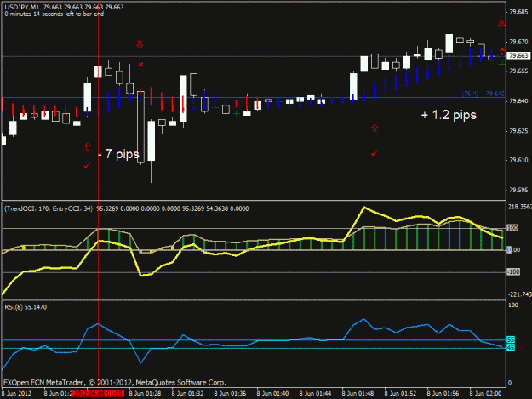Click the RSI(8) 55.1470 indicator label
The width and height of the screenshot is (532, 399).
pyautogui.click(x=26, y=307)
